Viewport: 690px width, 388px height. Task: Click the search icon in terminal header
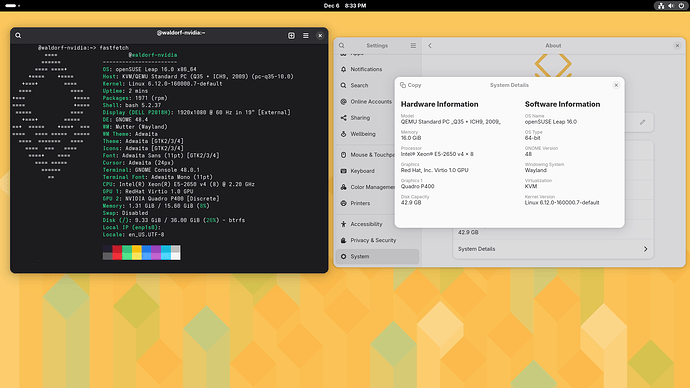tap(18, 35)
